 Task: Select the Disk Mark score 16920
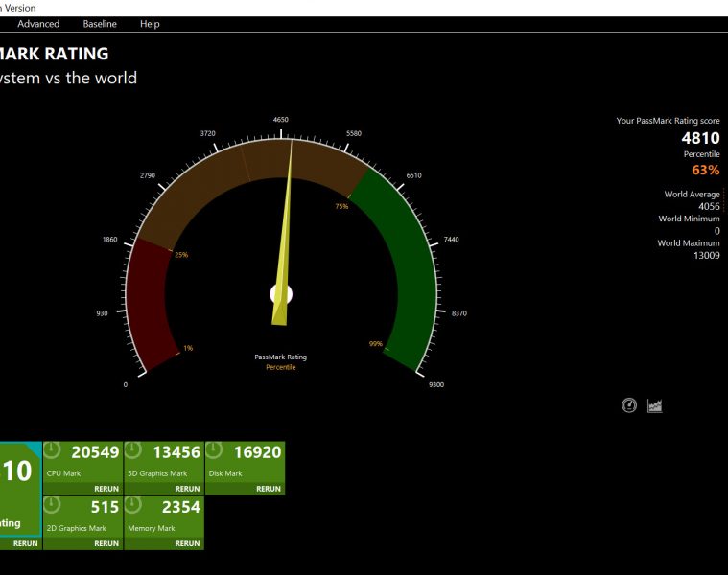tap(258, 452)
